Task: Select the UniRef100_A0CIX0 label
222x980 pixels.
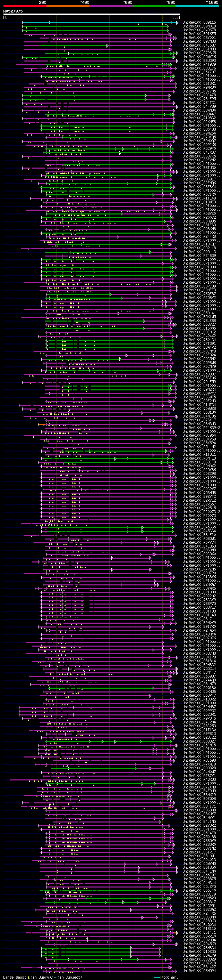Action: (199, 194)
